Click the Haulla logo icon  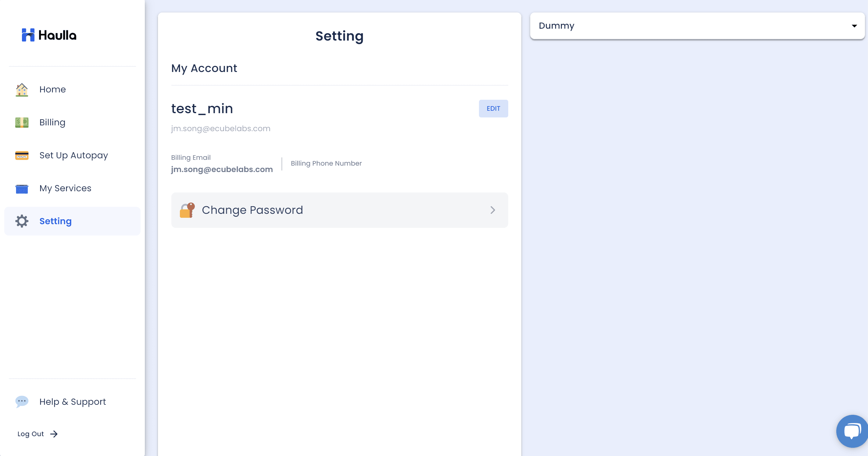click(x=28, y=35)
